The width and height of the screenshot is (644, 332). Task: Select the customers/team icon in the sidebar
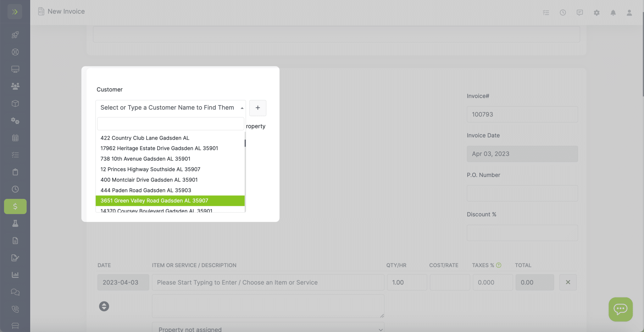pyautogui.click(x=15, y=86)
